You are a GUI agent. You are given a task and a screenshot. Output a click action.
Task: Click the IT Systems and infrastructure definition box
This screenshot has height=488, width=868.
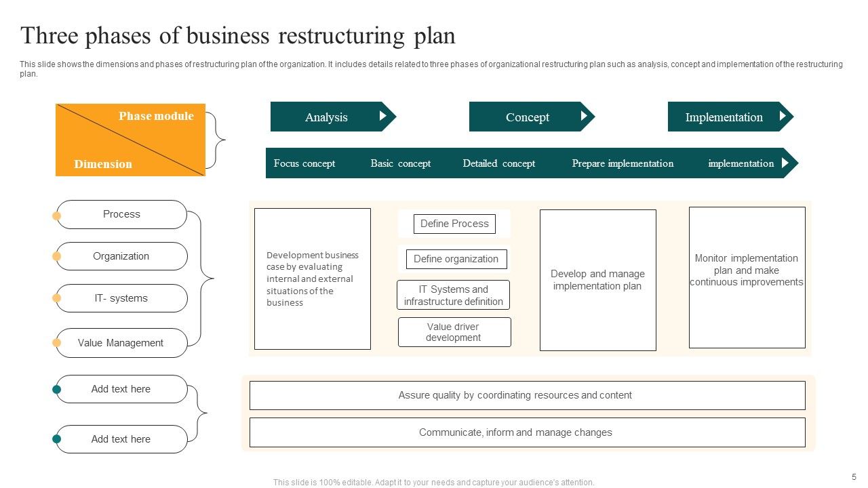tap(453, 294)
